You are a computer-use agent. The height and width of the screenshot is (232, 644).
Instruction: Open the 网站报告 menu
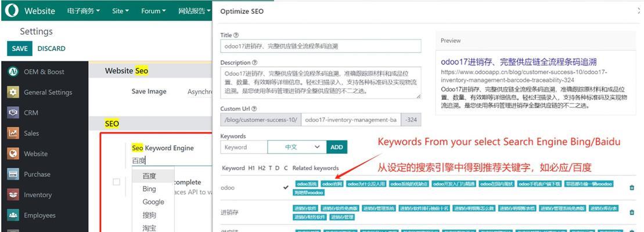195,11
